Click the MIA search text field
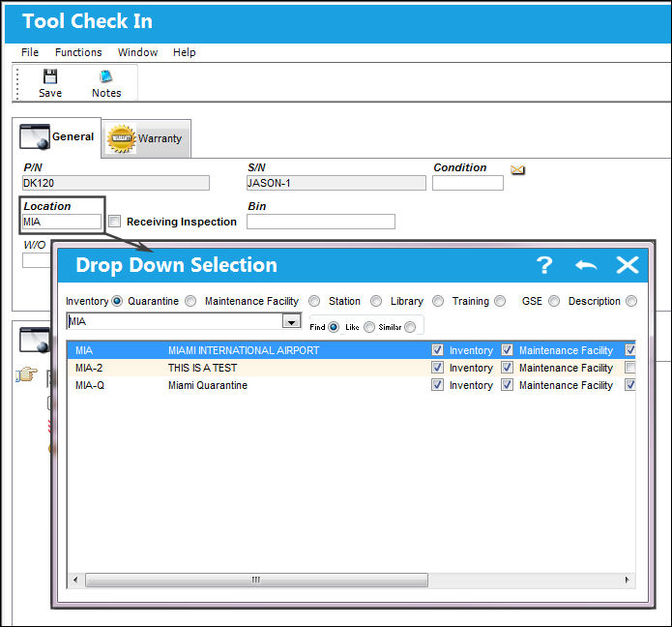Viewport: 672px width, 627px height. (x=174, y=321)
